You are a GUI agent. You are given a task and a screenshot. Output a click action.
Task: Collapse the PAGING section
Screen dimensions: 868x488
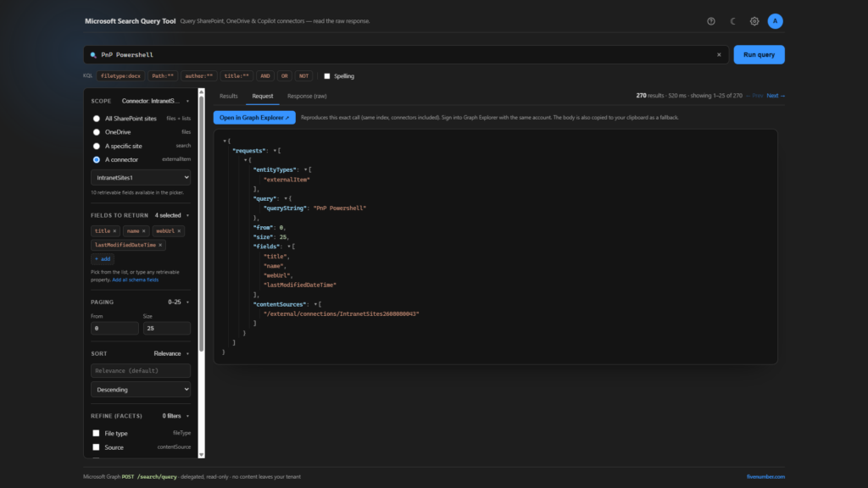[187, 302]
